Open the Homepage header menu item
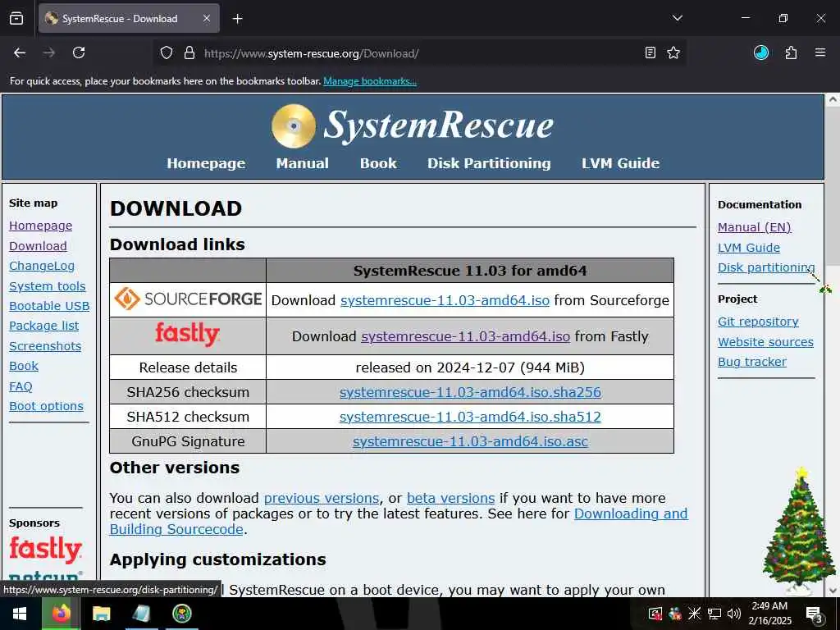 pos(206,163)
